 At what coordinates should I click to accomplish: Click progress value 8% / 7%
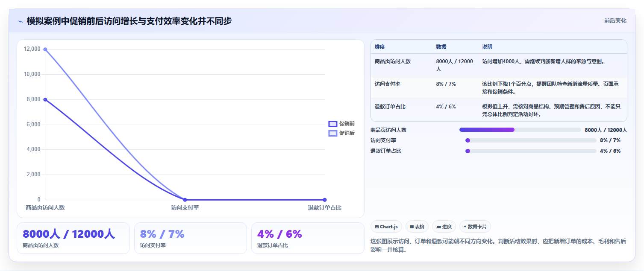coord(610,140)
